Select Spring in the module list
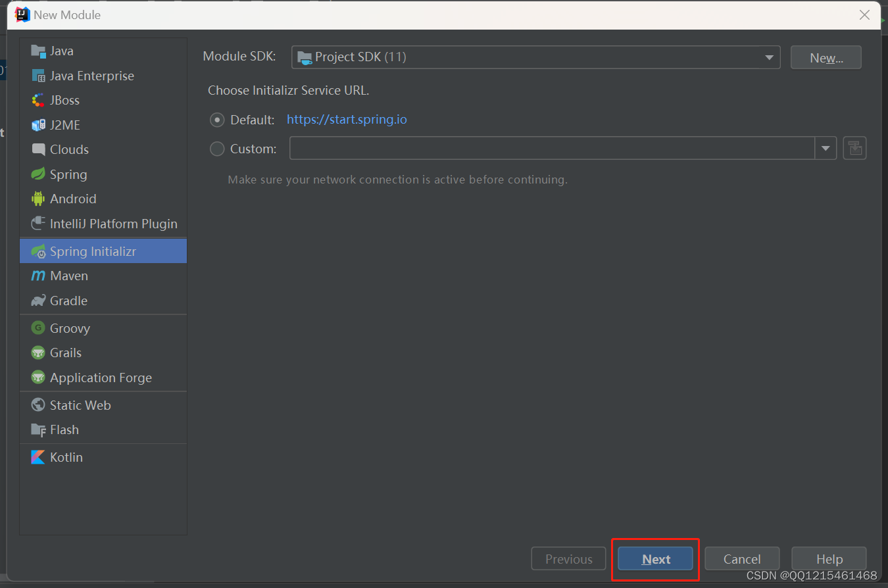888x588 pixels. click(103, 174)
